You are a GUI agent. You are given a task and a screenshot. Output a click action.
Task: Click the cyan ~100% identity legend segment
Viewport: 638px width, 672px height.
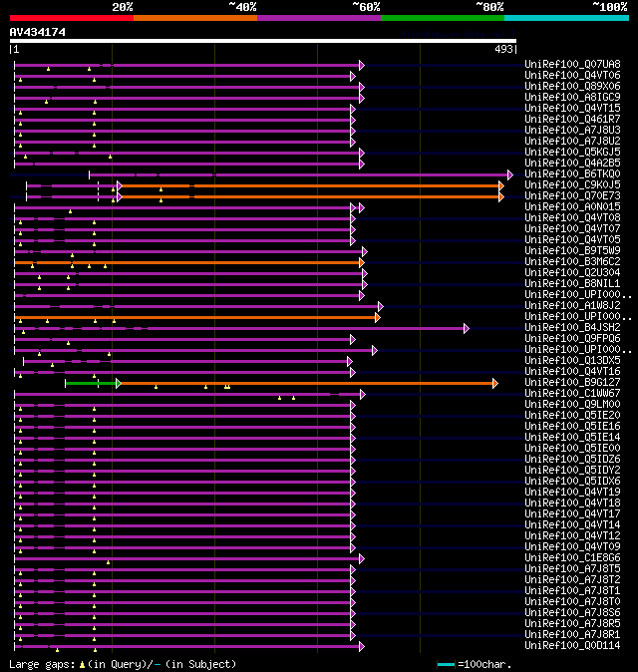566,18
